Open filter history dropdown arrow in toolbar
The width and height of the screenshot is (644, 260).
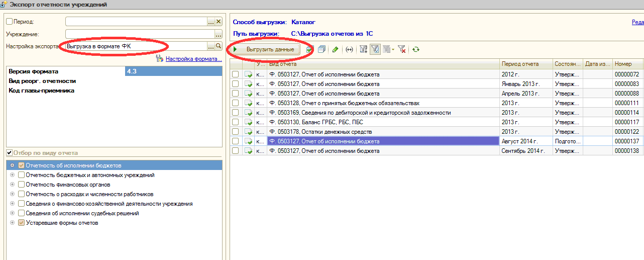(x=393, y=49)
